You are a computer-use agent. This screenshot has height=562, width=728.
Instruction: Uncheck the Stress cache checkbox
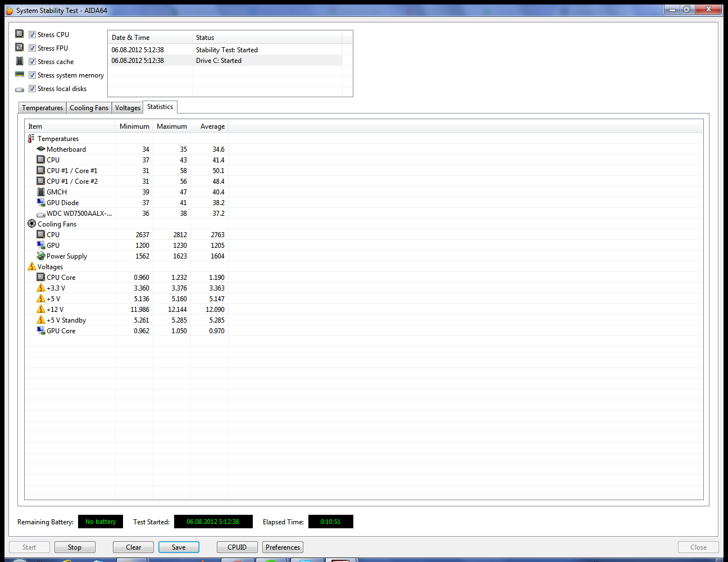[x=32, y=61]
